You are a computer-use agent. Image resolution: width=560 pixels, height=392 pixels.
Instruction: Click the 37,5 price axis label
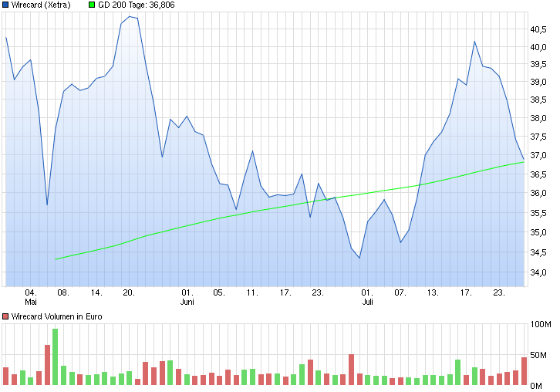coord(538,137)
